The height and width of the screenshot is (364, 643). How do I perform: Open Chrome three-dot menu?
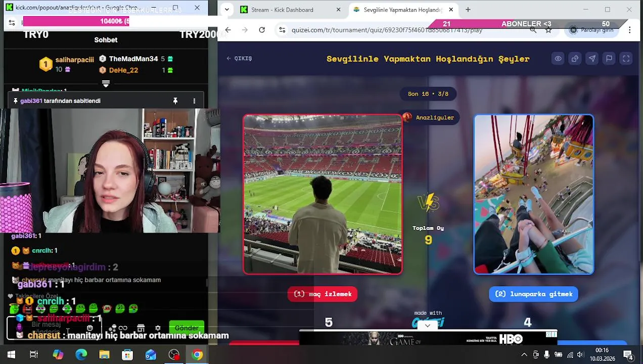tap(630, 30)
